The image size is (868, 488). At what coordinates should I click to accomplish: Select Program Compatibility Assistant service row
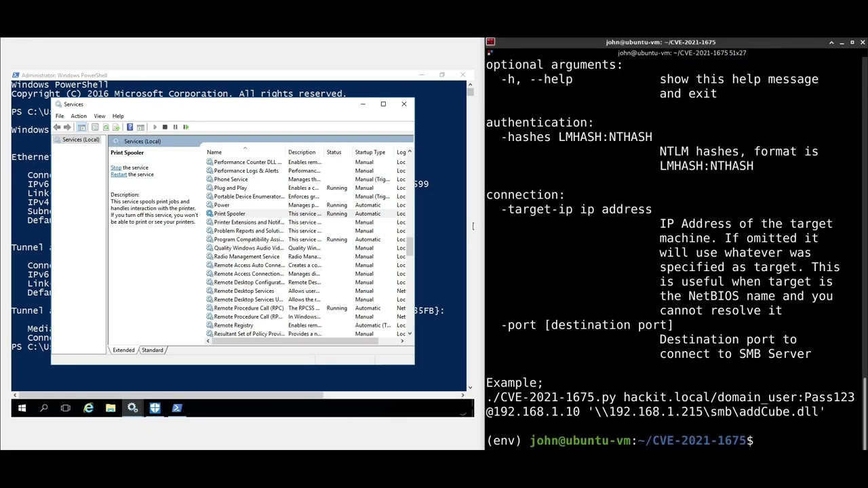coord(306,240)
